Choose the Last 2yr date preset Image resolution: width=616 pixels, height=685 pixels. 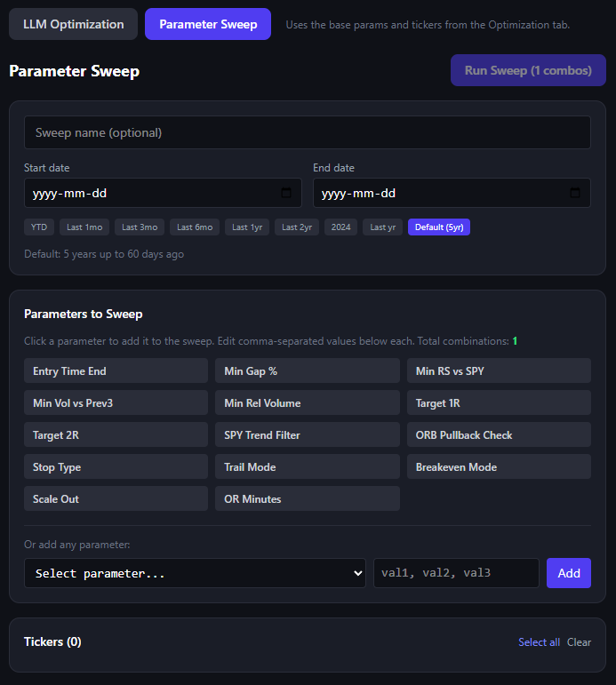(297, 227)
